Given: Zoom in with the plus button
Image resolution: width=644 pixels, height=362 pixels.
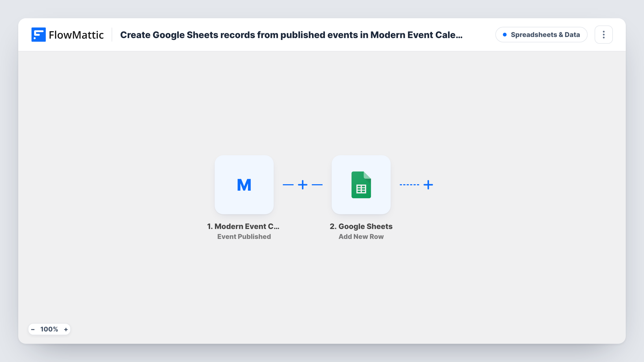Looking at the screenshot, I should [66, 329].
